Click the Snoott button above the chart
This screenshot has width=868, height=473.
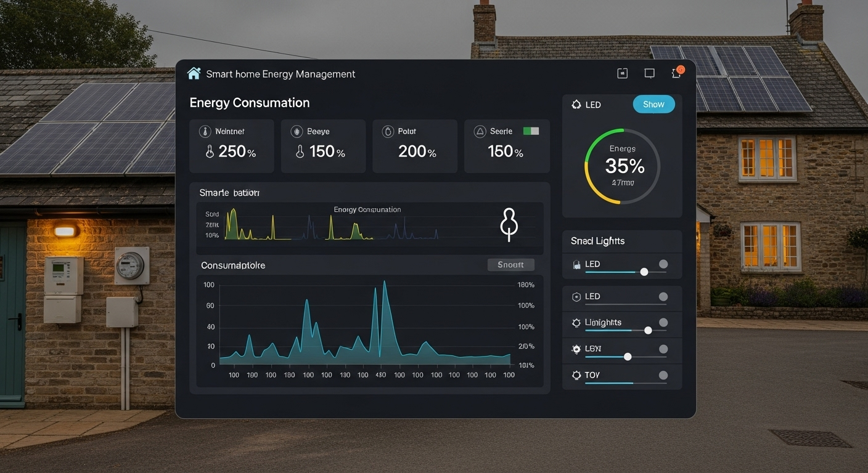(x=511, y=265)
